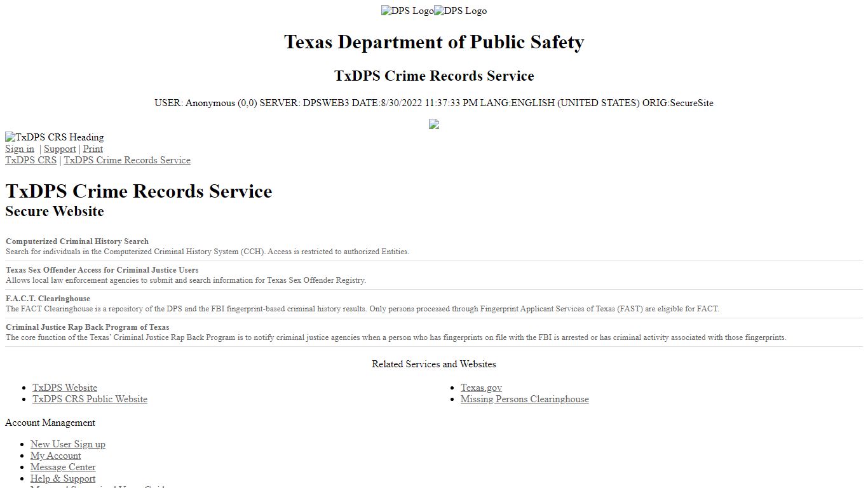The height and width of the screenshot is (488, 868).
Task: Click the USER Anonymous server info line
Action: (434, 103)
